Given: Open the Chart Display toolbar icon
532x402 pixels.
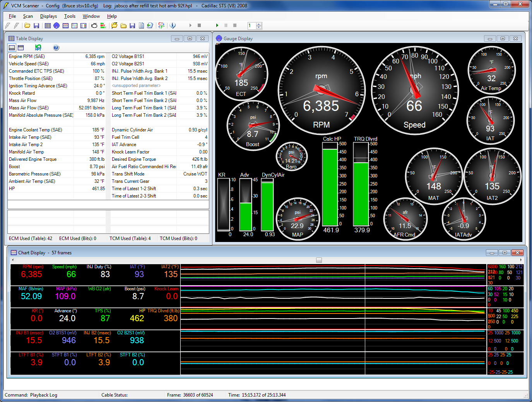Looking at the screenshot, I should [x=65, y=26].
